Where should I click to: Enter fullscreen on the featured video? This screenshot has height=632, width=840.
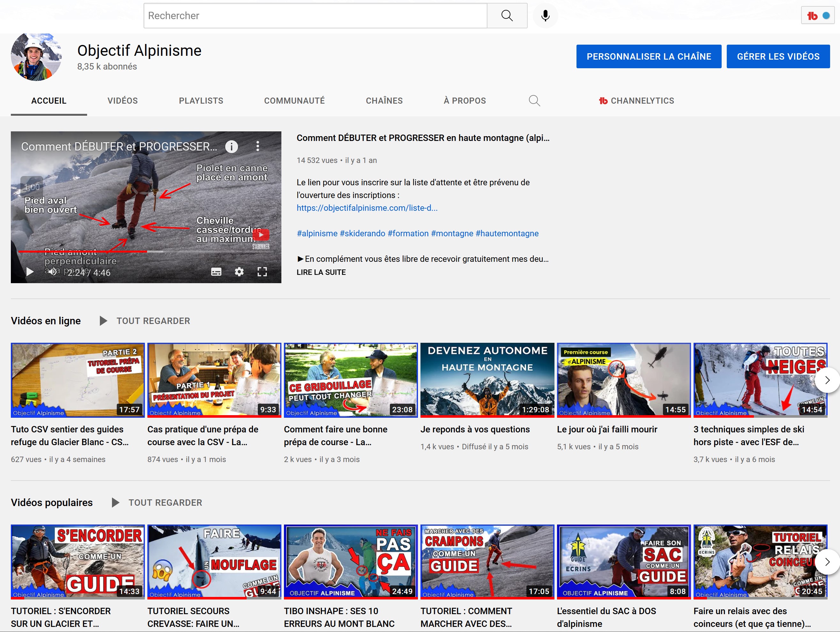click(262, 272)
